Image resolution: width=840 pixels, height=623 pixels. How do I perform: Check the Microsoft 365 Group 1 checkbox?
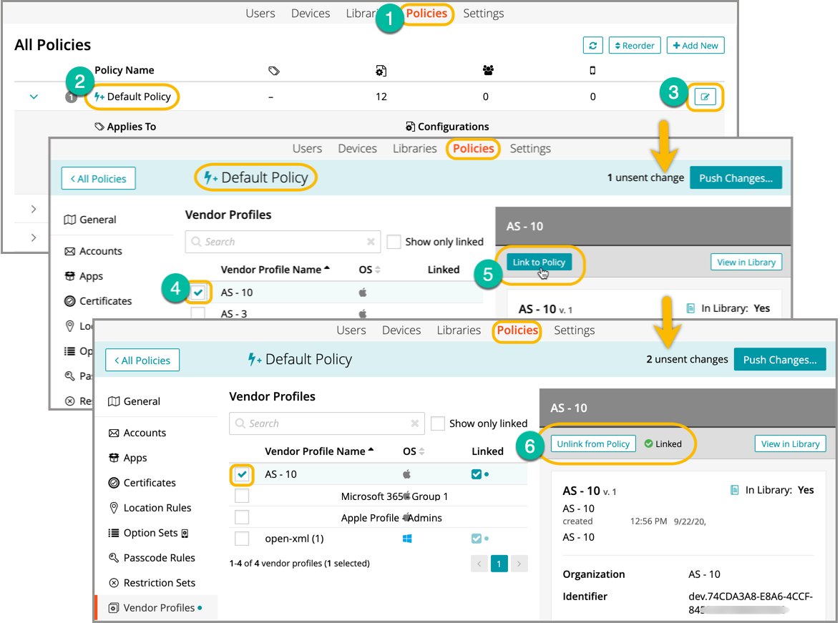coord(243,496)
